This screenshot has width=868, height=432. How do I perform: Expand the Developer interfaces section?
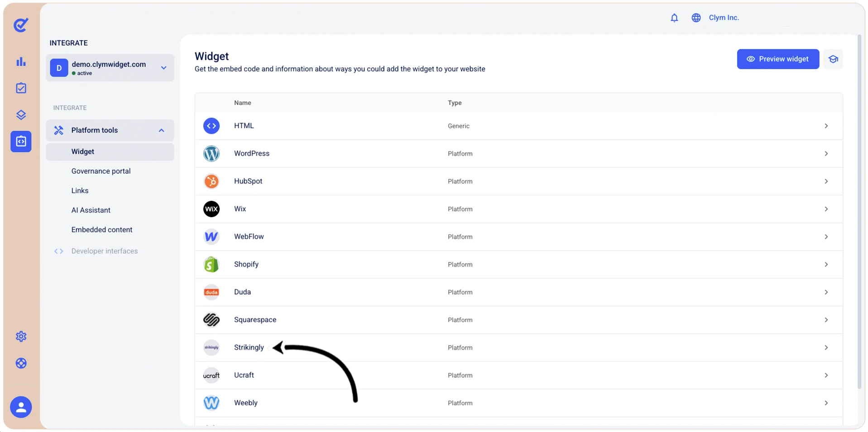click(96, 251)
